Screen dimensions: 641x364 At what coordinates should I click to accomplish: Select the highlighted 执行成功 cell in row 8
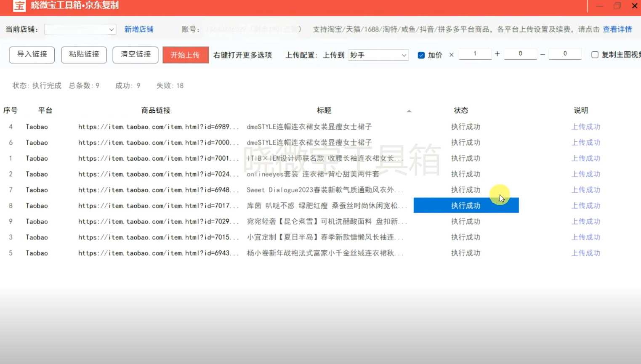[x=466, y=205]
